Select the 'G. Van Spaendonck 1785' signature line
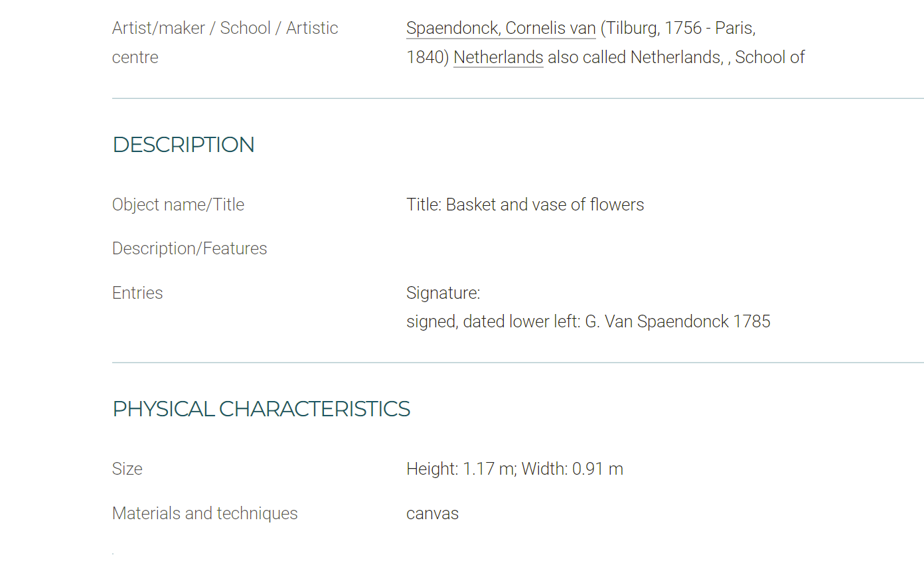 coord(678,322)
